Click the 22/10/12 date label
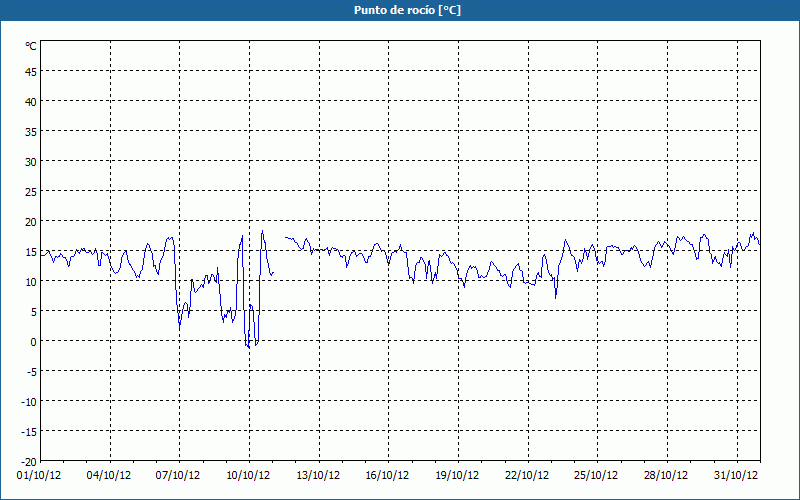800x500 pixels. (527, 476)
